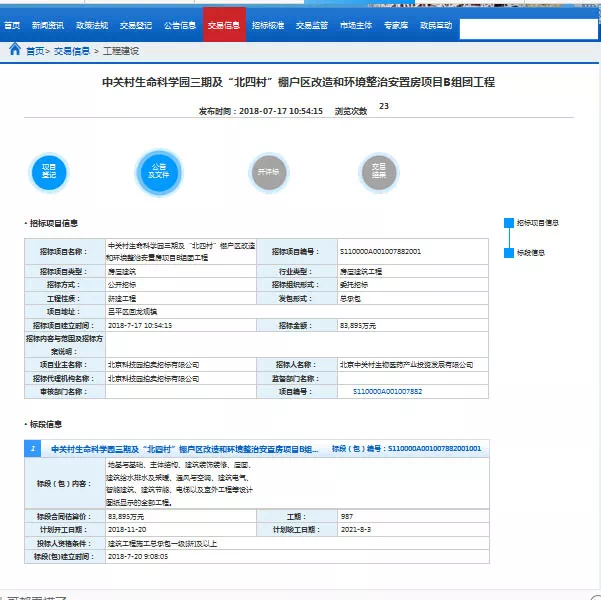Screen dimensions: 601x600
Task: Click the 标段（包）内容 description text
Action: (x=179, y=483)
